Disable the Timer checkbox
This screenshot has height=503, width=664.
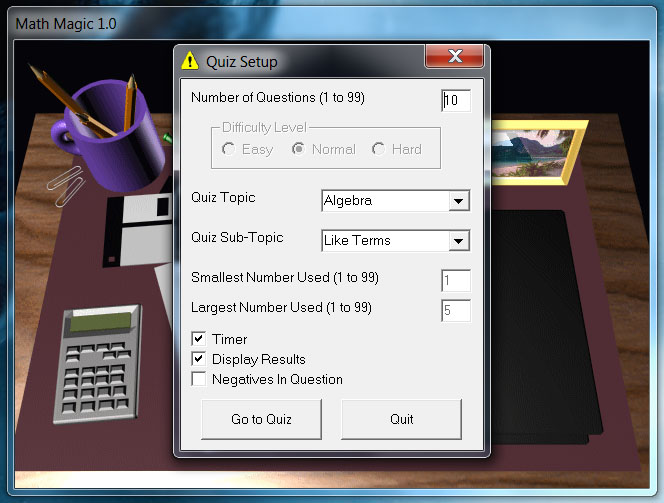[x=199, y=340]
